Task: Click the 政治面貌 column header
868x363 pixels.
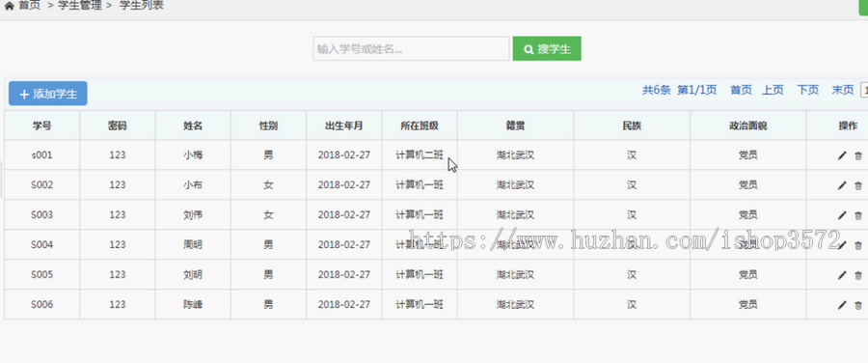Action: click(747, 126)
